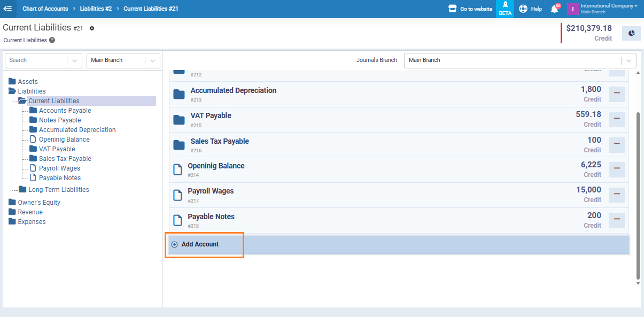This screenshot has width=644, height=317.
Task: Click the Go to website store icon
Action: pos(453,9)
